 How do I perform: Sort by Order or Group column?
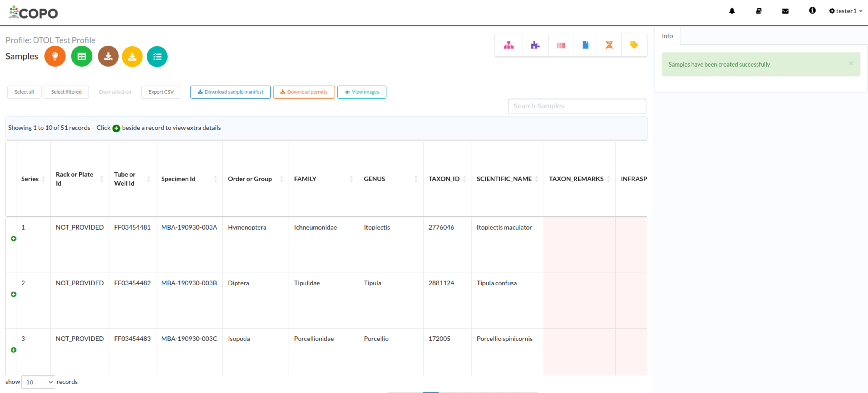256,179
